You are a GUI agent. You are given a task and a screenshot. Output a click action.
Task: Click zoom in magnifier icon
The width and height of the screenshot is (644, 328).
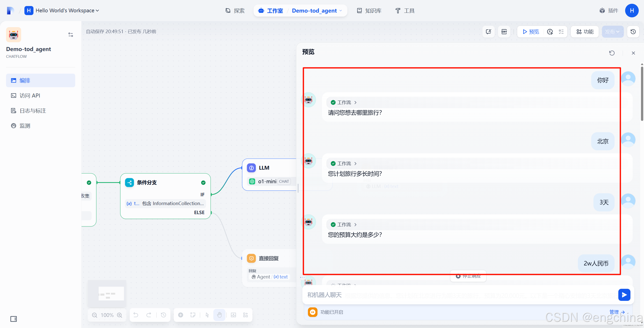(x=120, y=315)
